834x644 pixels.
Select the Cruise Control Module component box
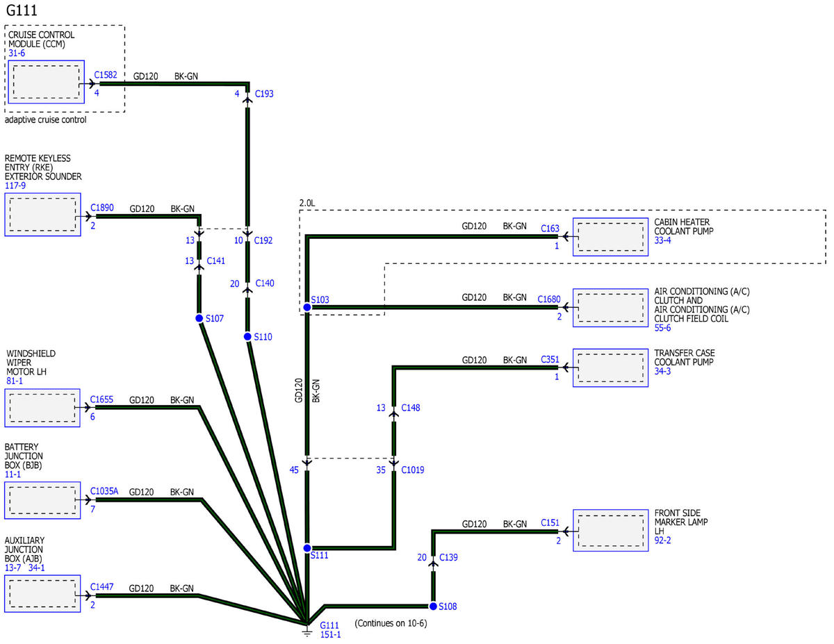46,82
